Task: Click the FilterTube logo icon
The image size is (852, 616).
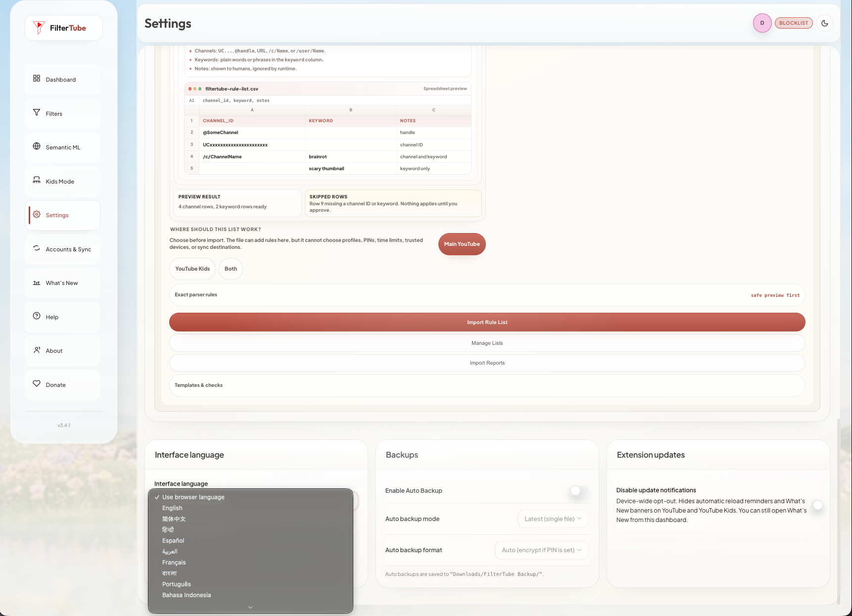Action: 39,28
